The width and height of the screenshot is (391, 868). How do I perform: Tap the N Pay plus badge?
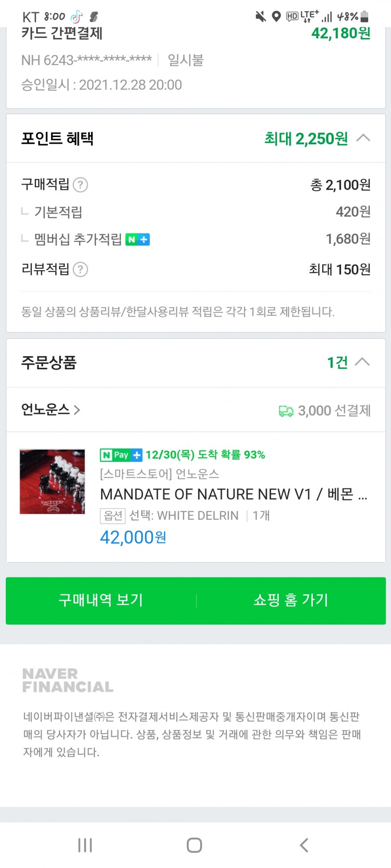(121, 455)
